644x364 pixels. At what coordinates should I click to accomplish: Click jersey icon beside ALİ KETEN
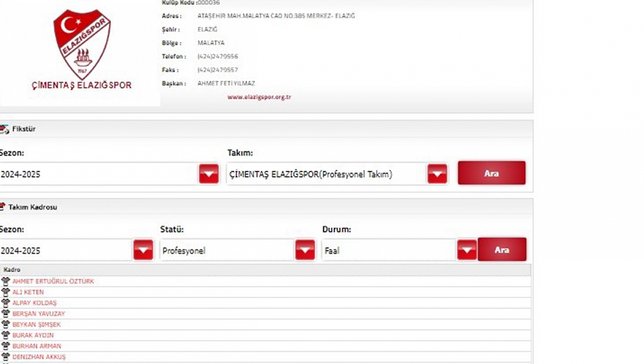[x=5, y=292]
